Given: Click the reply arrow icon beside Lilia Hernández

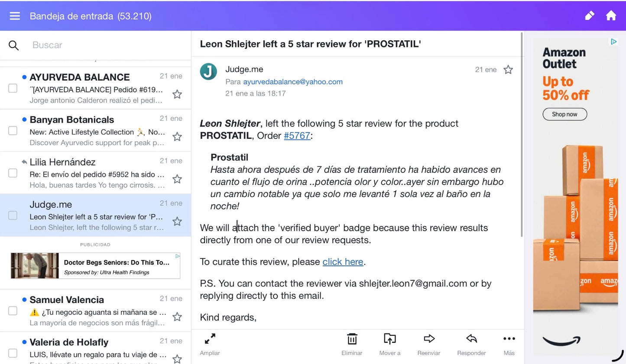Looking at the screenshot, I should (x=24, y=162).
